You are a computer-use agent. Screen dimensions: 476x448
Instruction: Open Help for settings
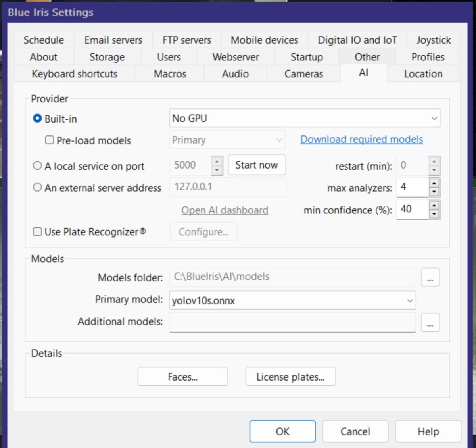428,431
